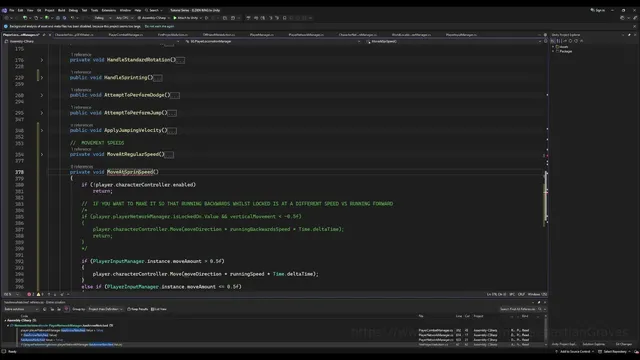640x360 pixels.
Task: Switch to the FireProjectileAction.cs tab
Action: [x=173, y=35]
